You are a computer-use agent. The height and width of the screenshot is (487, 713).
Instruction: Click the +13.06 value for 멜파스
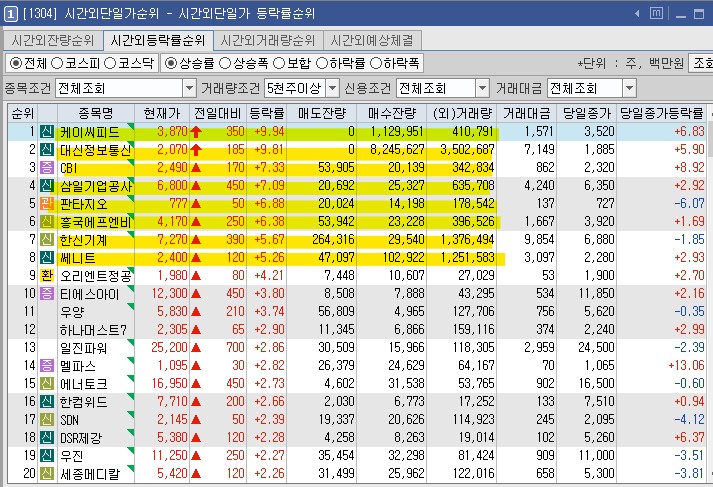tap(686, 366)
